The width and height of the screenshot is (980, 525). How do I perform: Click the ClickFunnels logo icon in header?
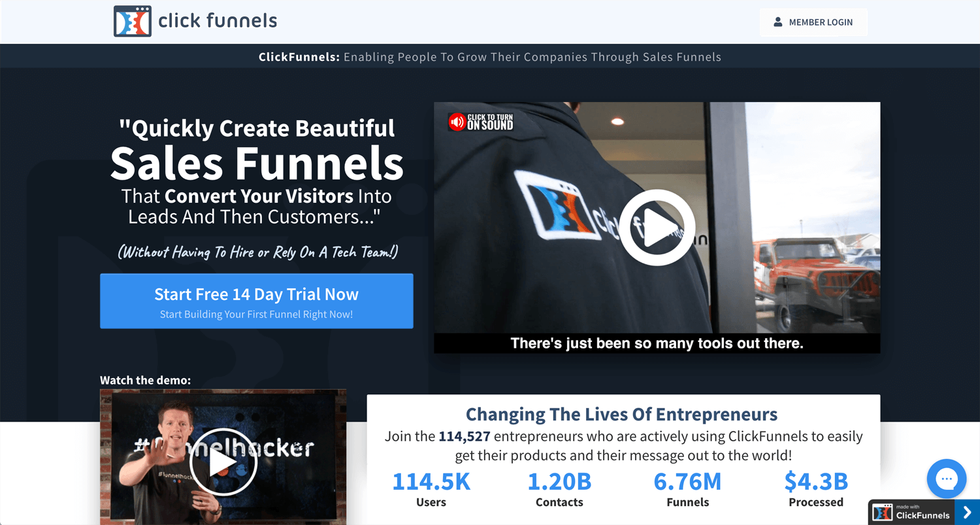[x=132, y=21]
